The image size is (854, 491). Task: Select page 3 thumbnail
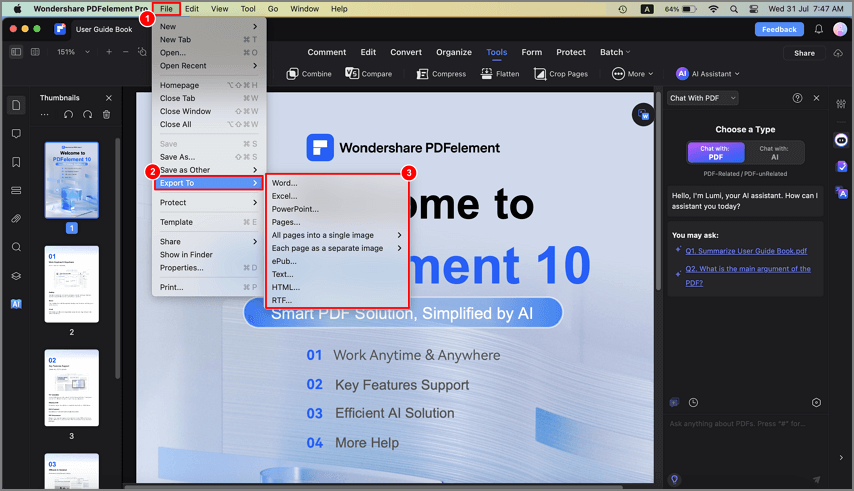71,388
